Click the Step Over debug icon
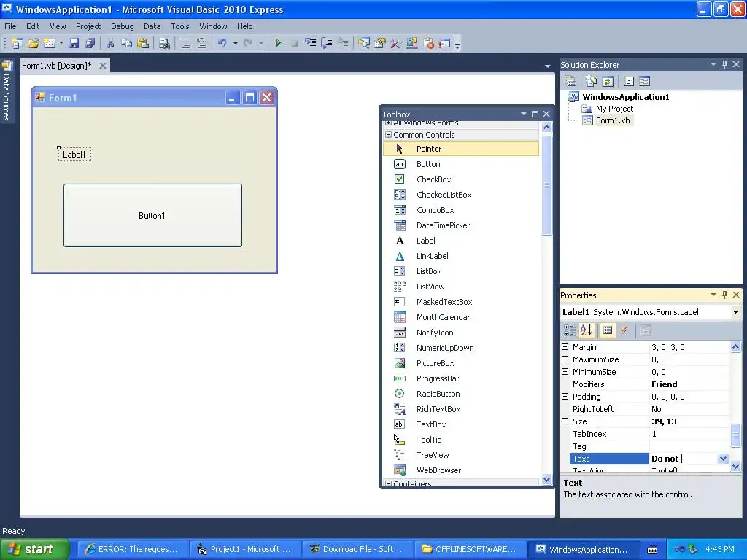This screenshot has width=747, height=560. coord(327,43)
